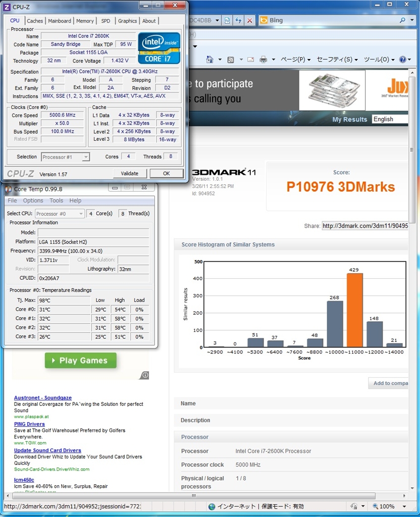420x517 pixels.
Task: Select the SPD tab in CPU-Z
Action: pos(106,21)
